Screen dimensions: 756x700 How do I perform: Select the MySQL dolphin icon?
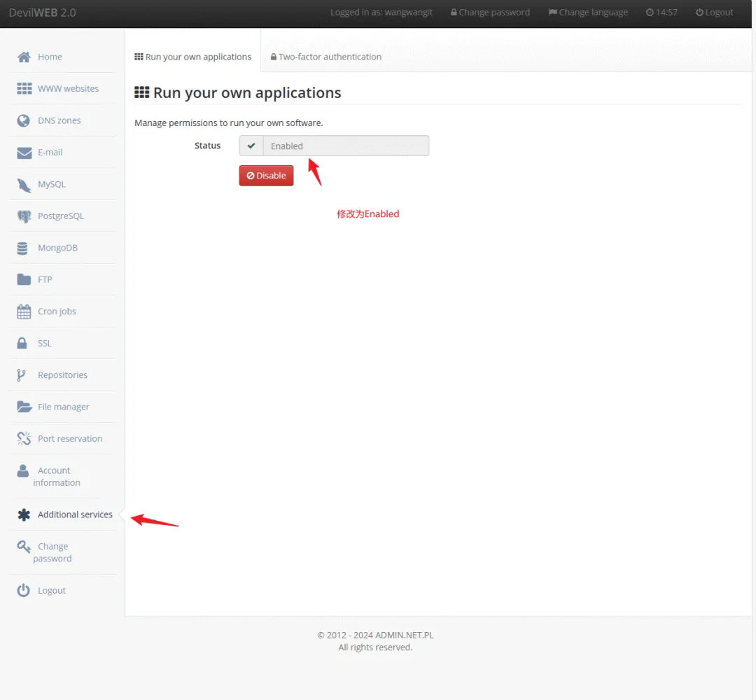coord(24,185)
